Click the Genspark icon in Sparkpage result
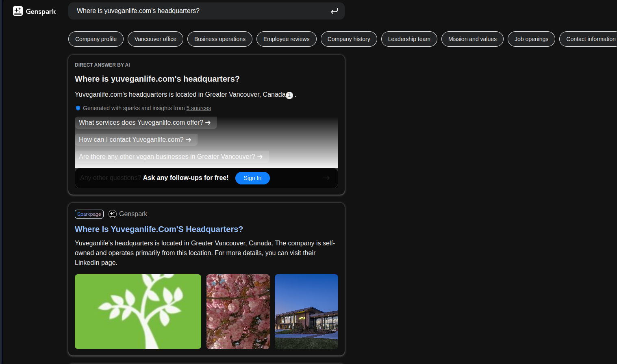Image resolution: width=617 pixels, height=364 pixels. [113, 214]
